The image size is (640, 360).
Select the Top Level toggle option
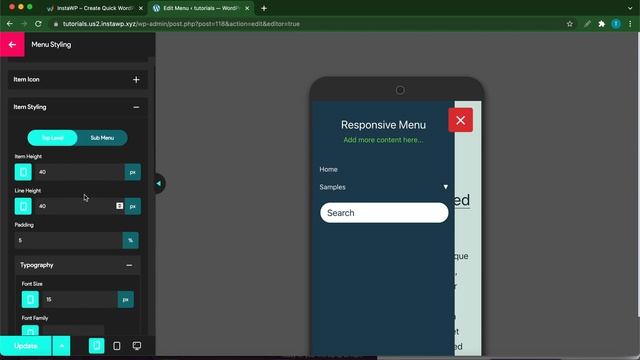[52, 138]
